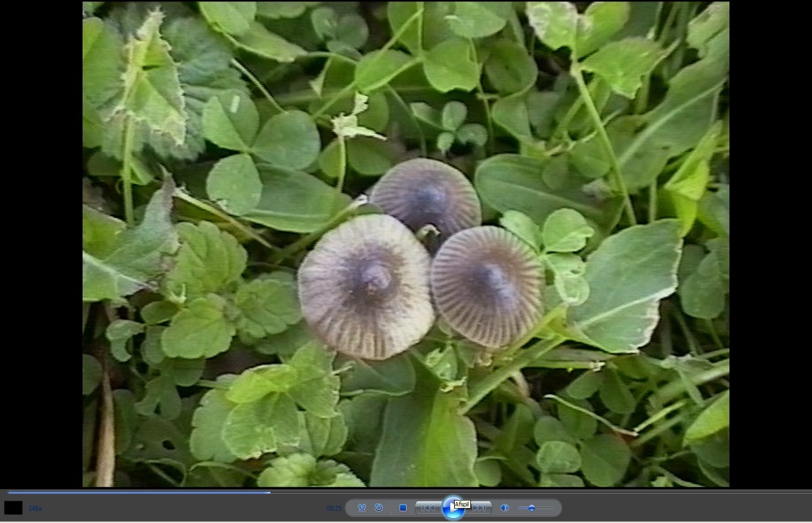Skip to the next track
812x523 pixels.
pyautogui.click(x=480, y=507)
